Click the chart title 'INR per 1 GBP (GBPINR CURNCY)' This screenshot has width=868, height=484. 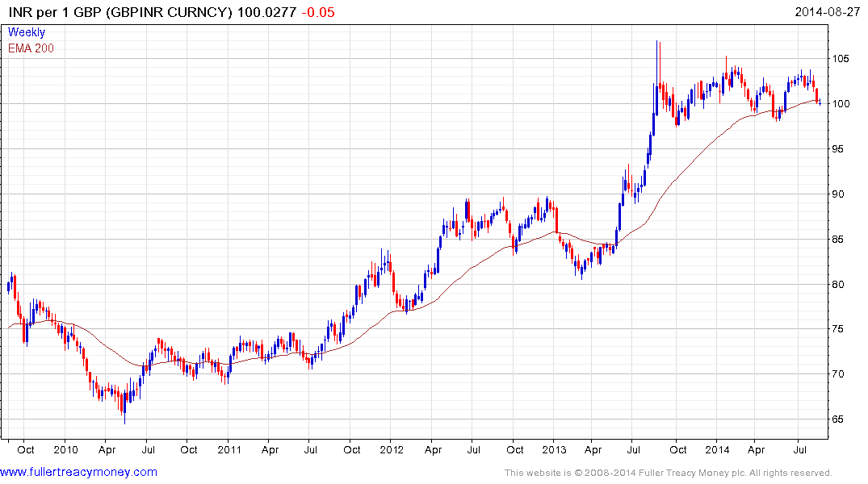click(120, 12)
